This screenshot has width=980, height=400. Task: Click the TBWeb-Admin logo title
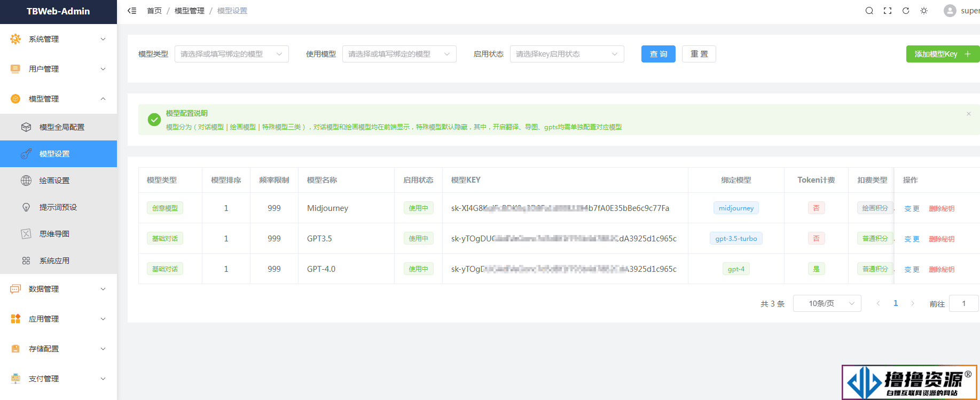point(58,11)
